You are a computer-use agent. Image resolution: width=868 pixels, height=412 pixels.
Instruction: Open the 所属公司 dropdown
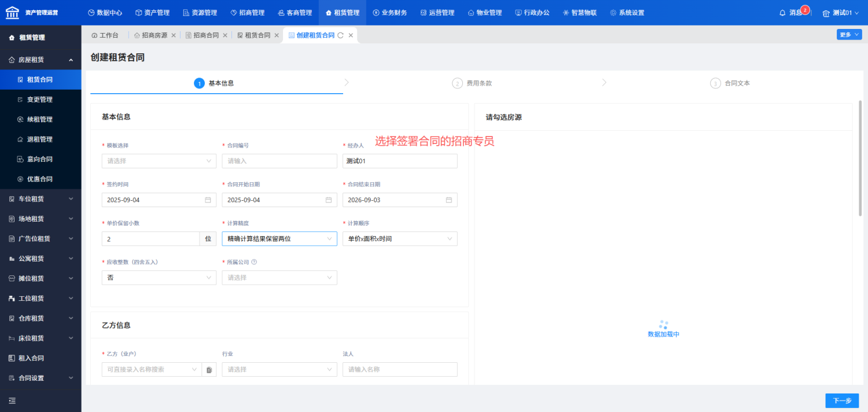pos(279,278)
